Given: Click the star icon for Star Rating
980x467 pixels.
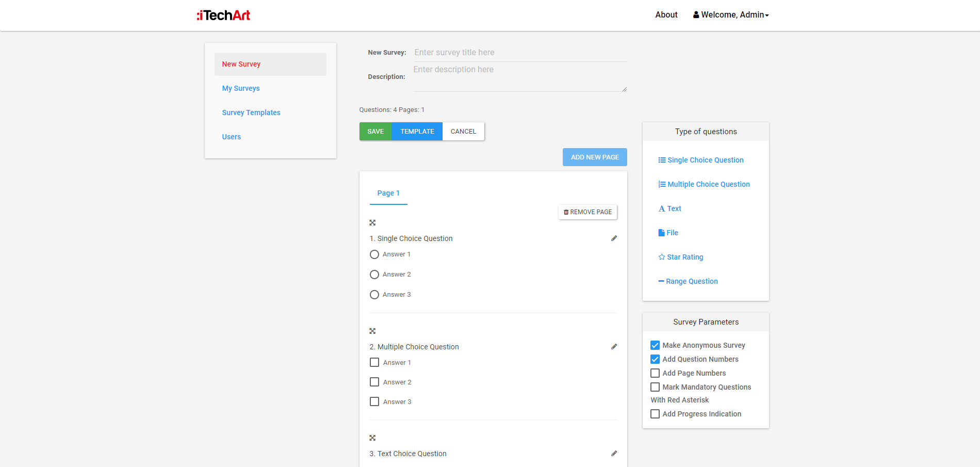Looking at the screenshot, I should click(x=662, y=257).
